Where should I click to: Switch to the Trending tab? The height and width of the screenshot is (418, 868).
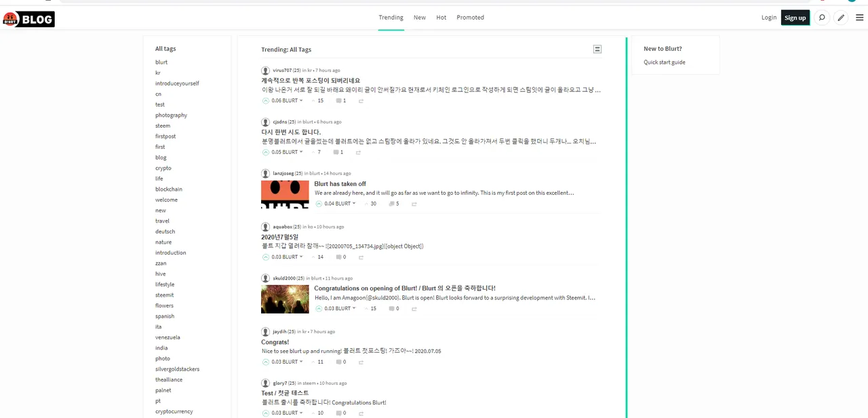coord(391,18)
